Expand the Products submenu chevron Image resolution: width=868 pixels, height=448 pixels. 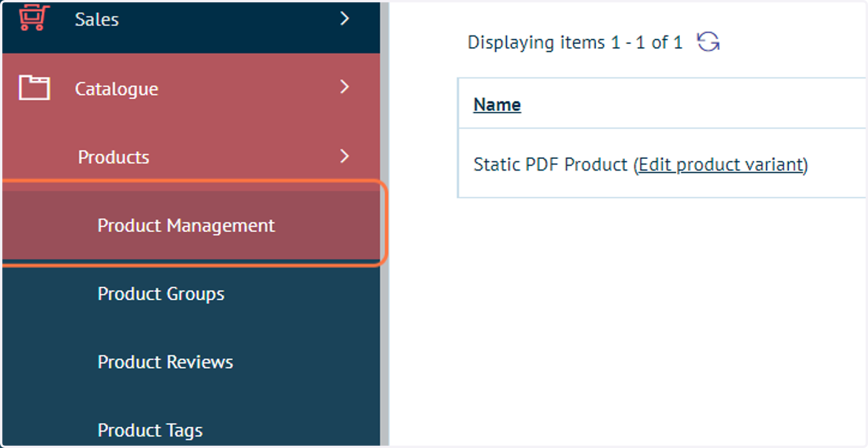coord(344,156)
